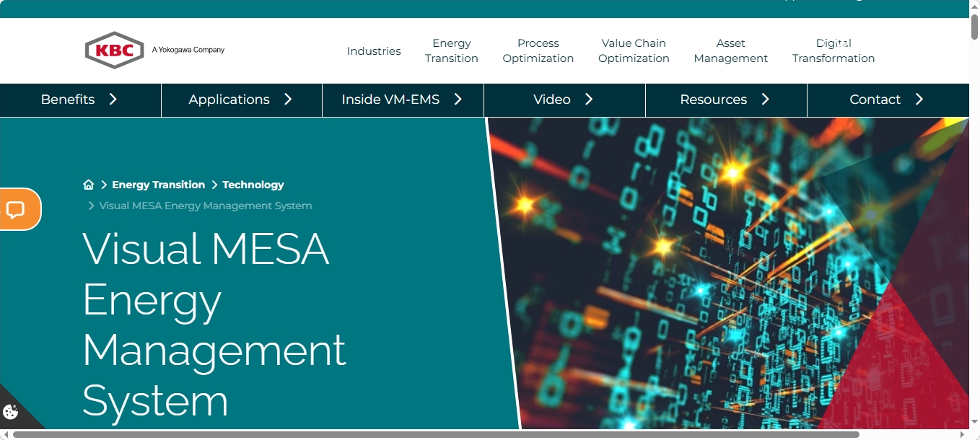Viewport: 980px width, 440px height.
Task: Click the chevron beside Video
Action: click(x=589, y=100)
